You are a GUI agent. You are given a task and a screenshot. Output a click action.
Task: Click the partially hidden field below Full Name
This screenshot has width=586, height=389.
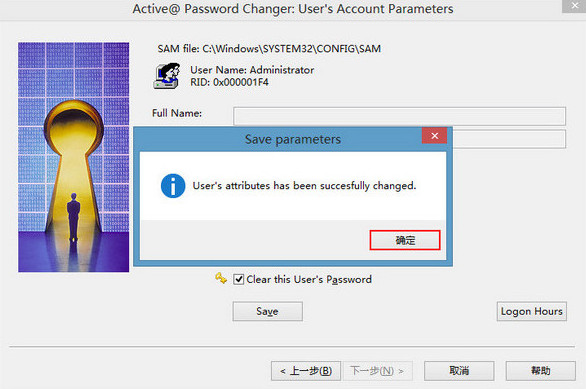[x=509, y=139]
